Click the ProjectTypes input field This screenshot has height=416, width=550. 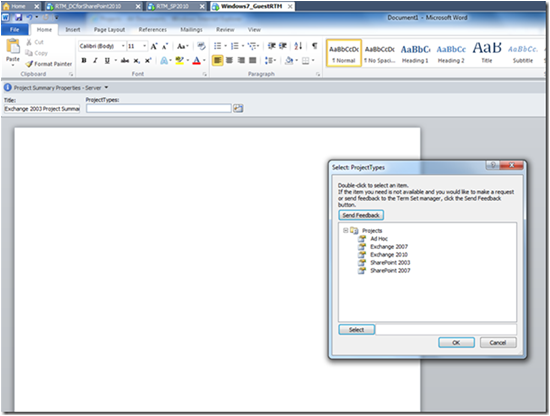pos(159,108)
